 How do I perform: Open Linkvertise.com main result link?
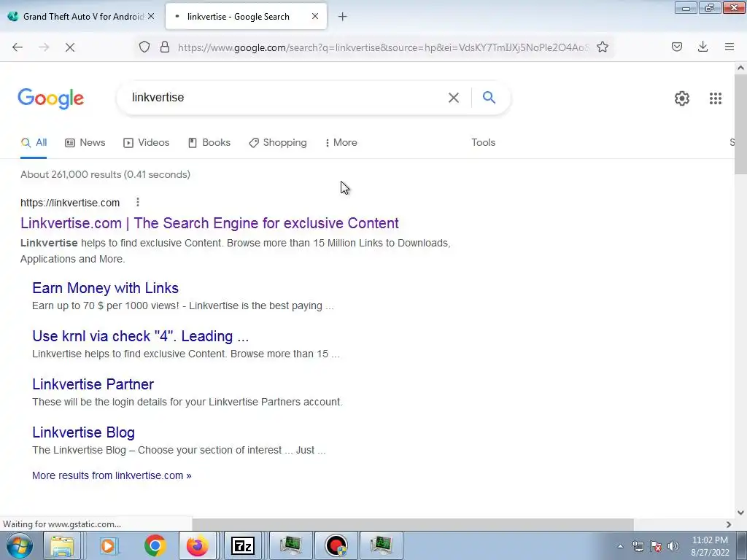[209, 223]
